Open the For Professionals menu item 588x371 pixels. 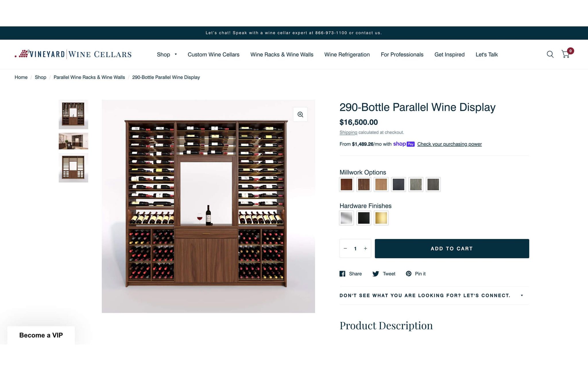402,55
